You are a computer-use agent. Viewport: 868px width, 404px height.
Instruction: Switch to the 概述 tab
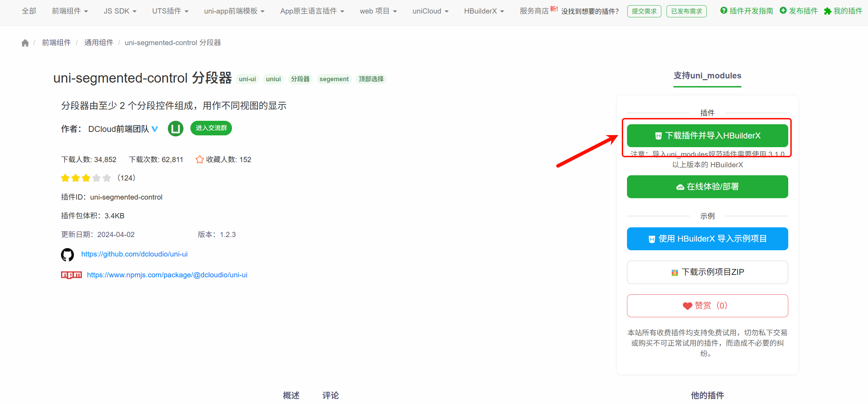291,395
